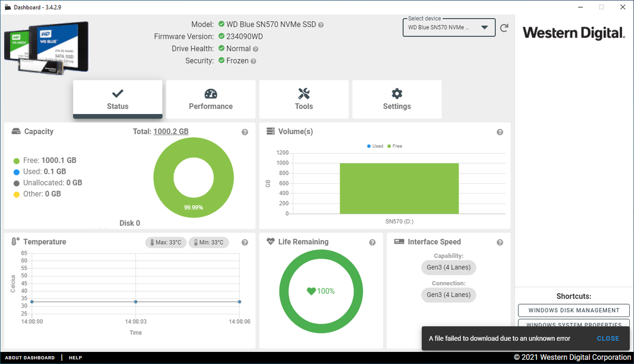Image resolution: width=634 pixels, height=364 pixels.
Task: Click the WD SSD product image
Action: click(46, 48)
